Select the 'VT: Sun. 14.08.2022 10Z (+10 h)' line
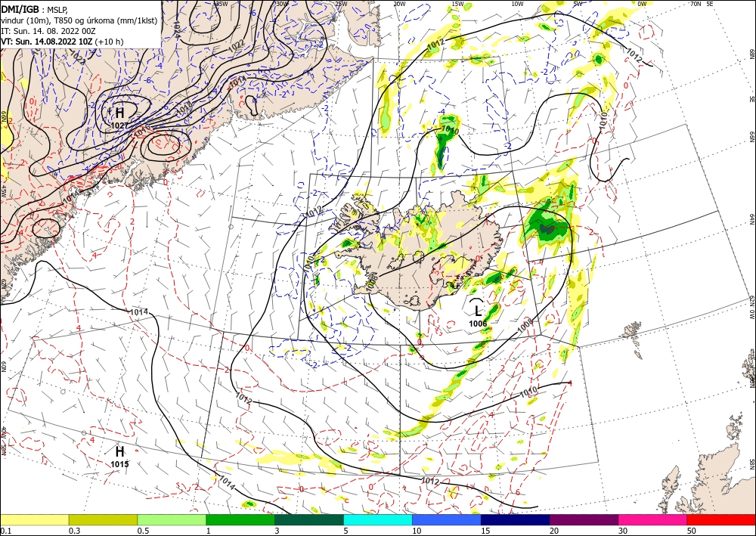 pyautogui.click(x=62, y=42)
